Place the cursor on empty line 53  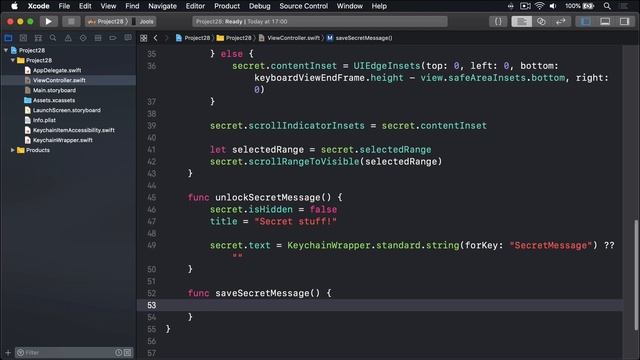pos(380,305)
